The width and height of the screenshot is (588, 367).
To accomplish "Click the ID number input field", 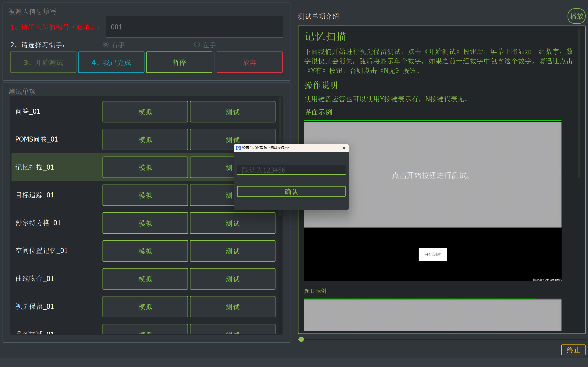I will 194,27.
